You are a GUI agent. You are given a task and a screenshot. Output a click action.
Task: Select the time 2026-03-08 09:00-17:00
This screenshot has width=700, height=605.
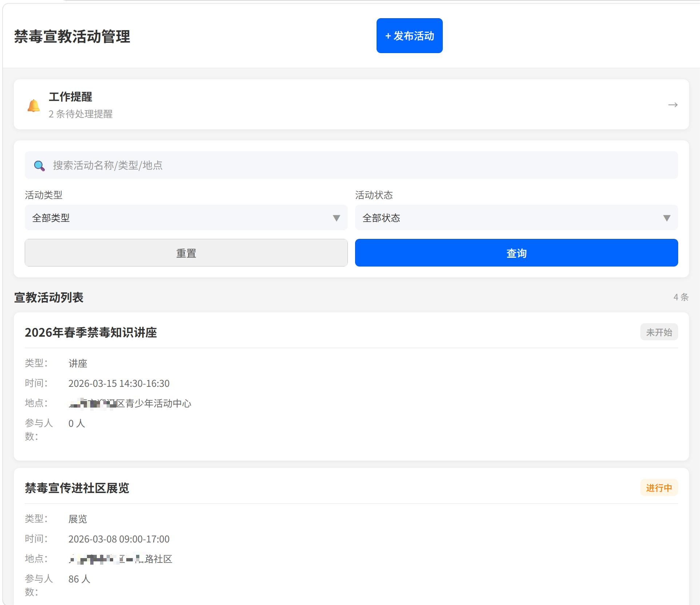(x=119, y=539)
